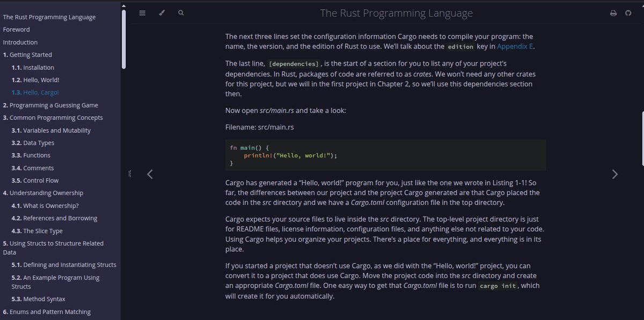This screenshot has width=644, height=320.
Task: Go to the next chapter with the right arrow
Action: tap(614, 174)
